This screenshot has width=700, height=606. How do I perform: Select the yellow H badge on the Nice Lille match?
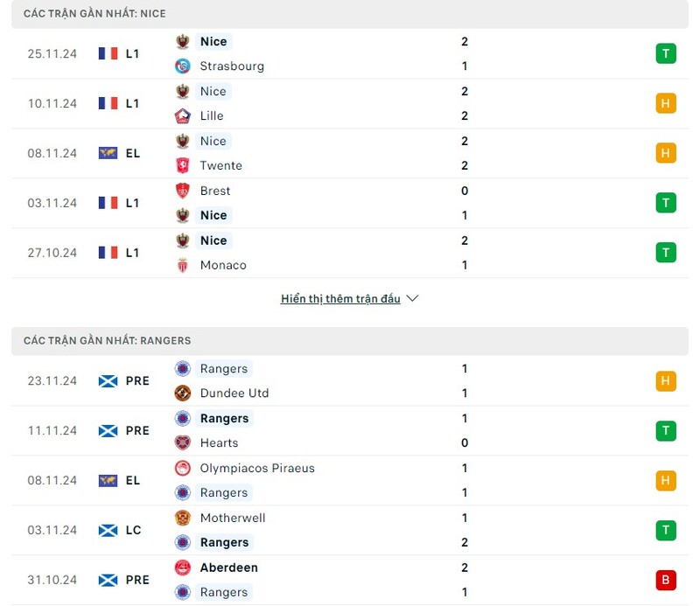click(666, 103)
